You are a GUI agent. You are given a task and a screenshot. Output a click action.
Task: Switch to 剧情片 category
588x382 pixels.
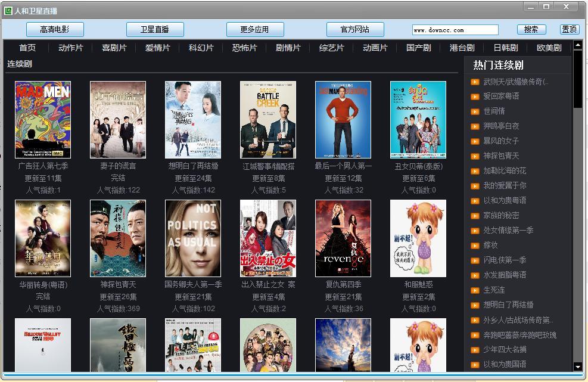click(288, 48)
